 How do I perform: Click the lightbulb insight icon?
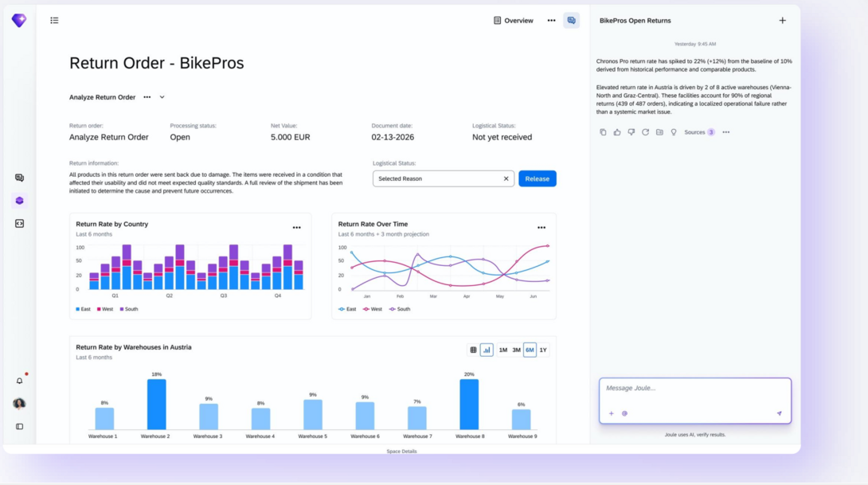(674, 132)
